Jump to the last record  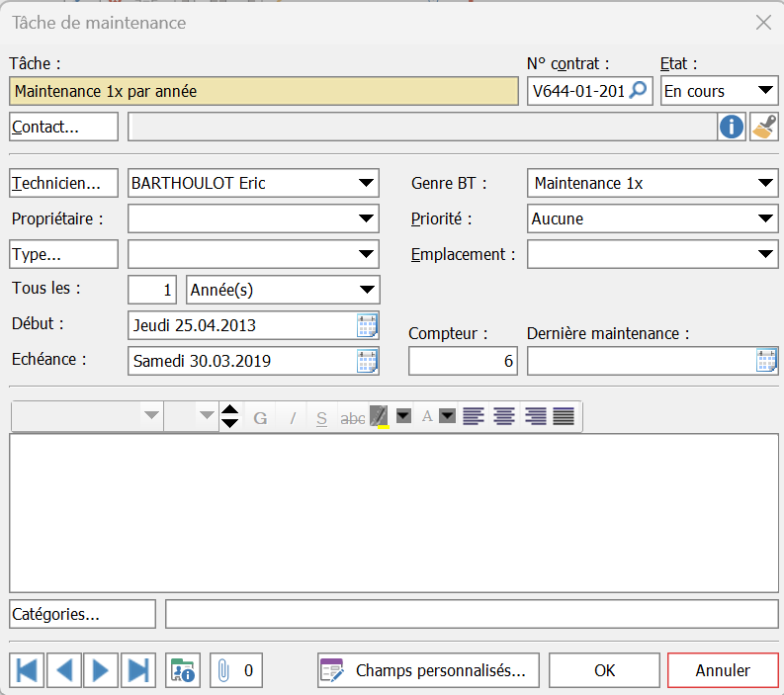pyautogui.click(x=137, y=670)
